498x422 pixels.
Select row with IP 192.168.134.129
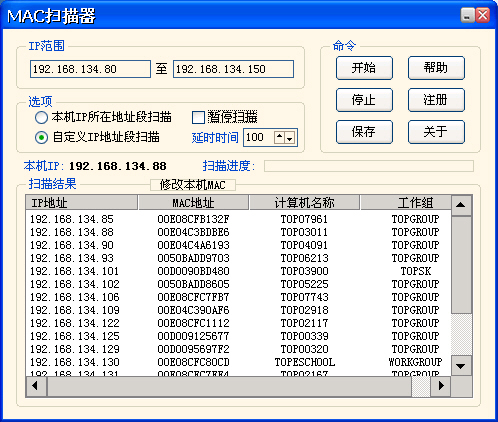[x=238, y=349]
